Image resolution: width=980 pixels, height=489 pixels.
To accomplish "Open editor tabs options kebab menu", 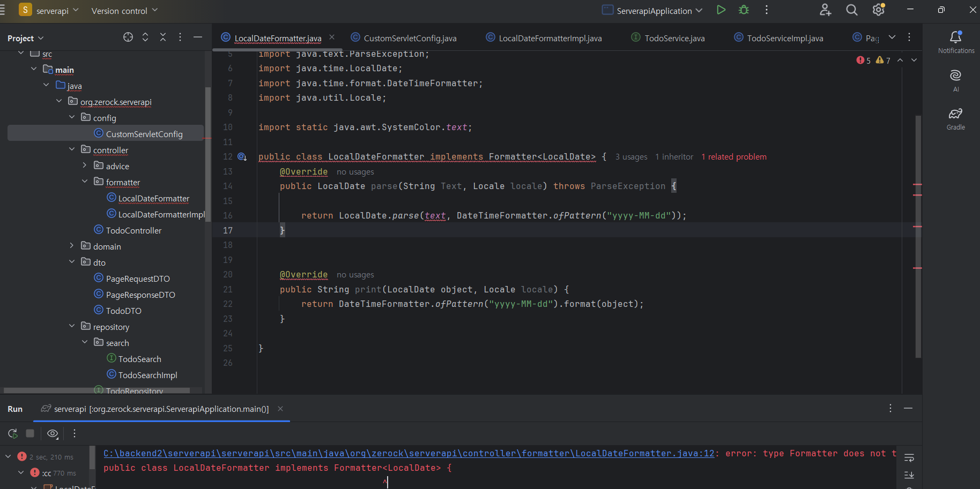I will point(909,37).
